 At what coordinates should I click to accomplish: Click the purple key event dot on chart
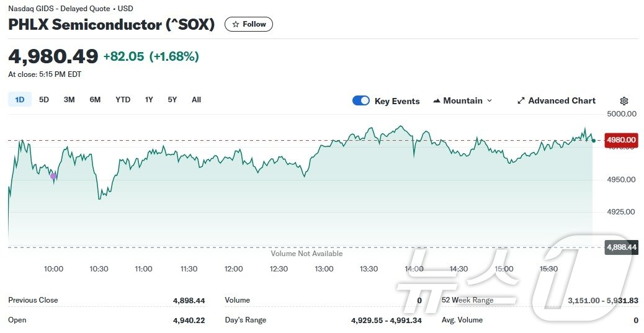(x=53, y=177)
